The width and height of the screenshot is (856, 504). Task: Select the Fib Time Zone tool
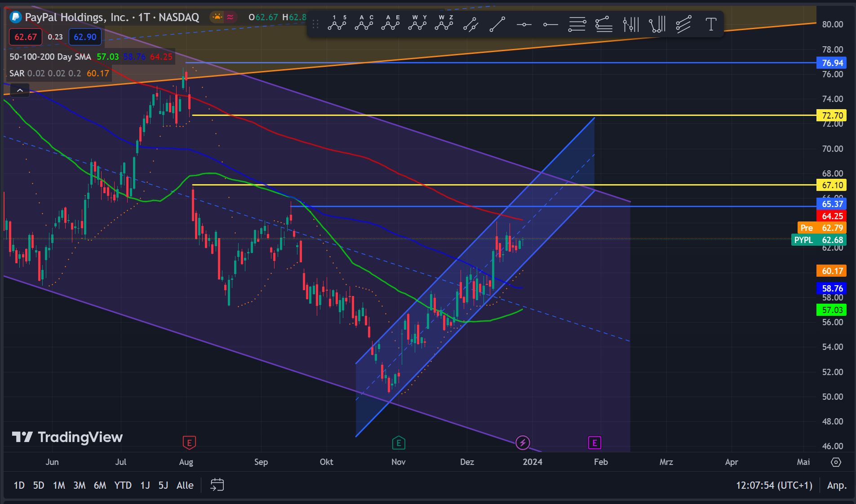[631, 24]
